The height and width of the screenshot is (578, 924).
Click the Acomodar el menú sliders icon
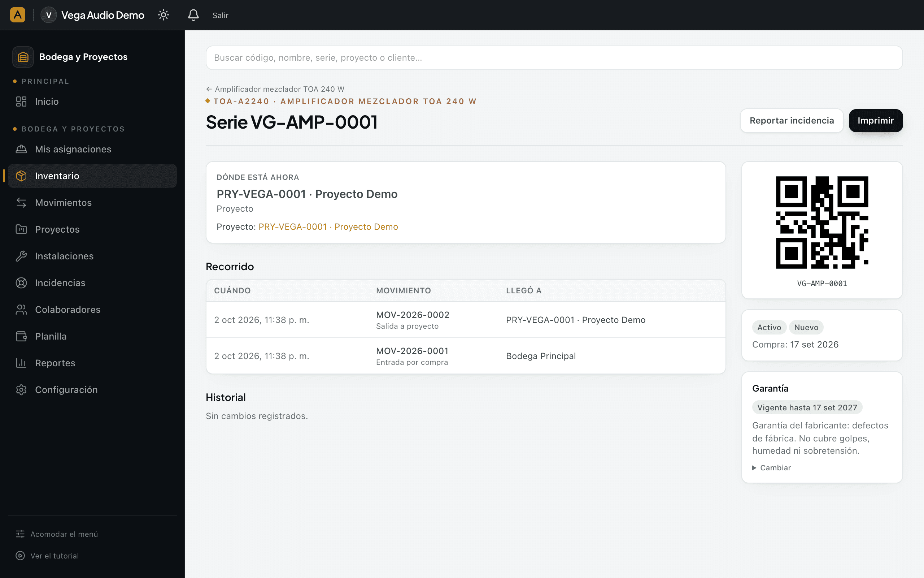(x=20, y=534)
